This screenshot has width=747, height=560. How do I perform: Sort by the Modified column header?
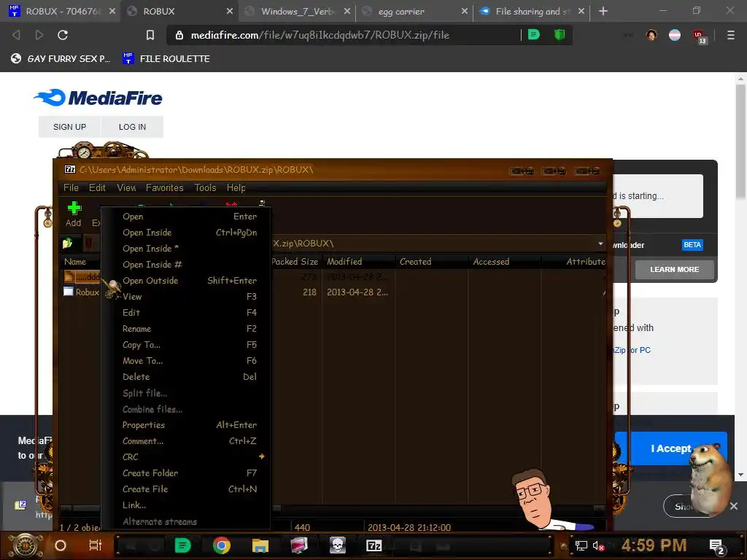coord(358,262)
